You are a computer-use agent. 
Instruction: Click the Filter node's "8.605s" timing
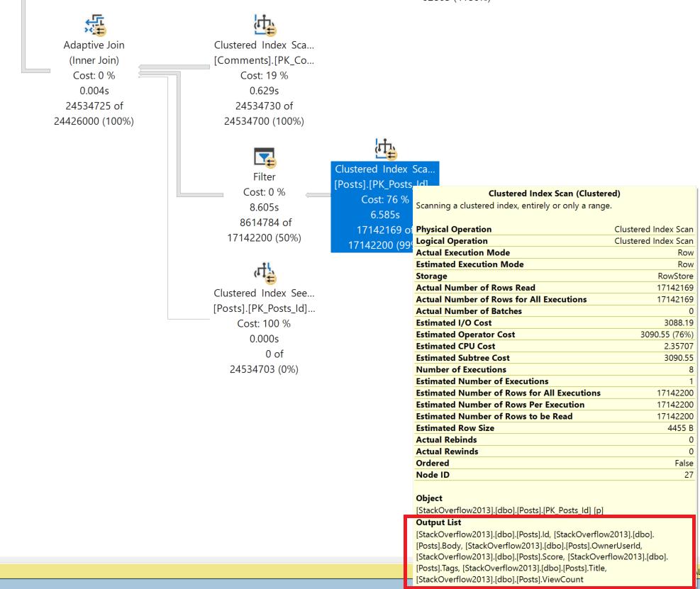click(264, 208)
